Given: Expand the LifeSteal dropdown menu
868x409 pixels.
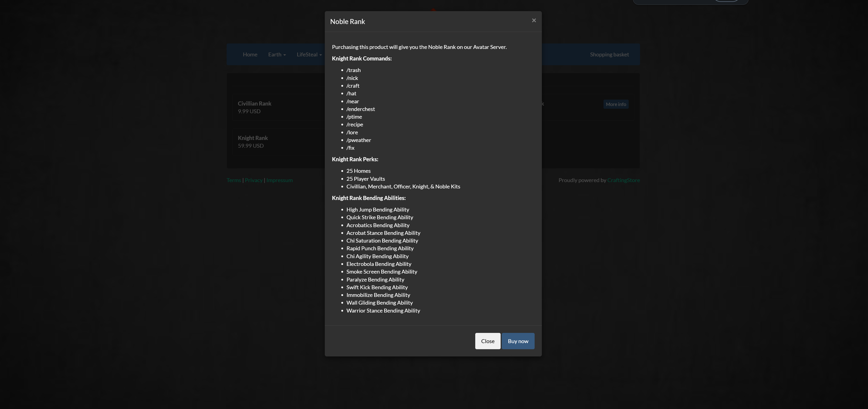Looking at the screenshot, I should (x=309, y=55).
